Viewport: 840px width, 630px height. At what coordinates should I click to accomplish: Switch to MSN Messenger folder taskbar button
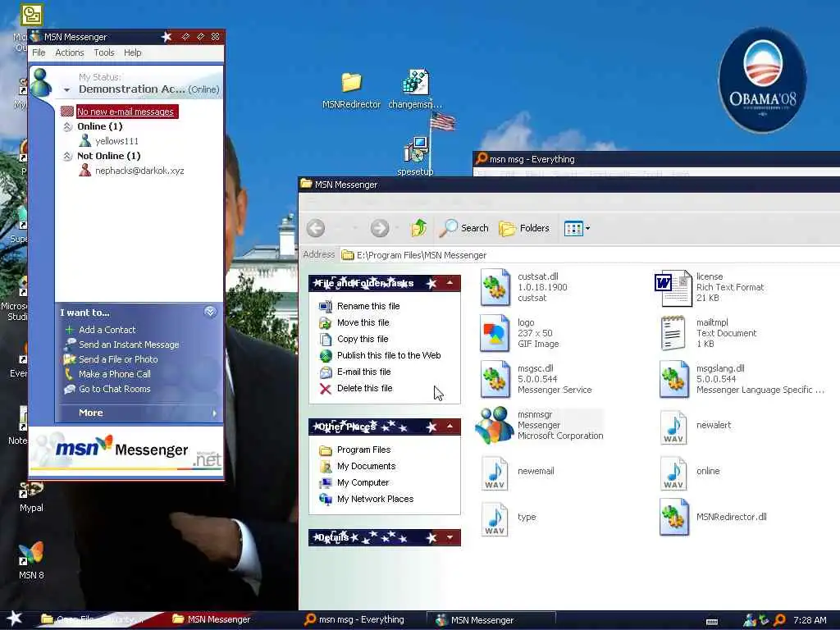point(212,620)
